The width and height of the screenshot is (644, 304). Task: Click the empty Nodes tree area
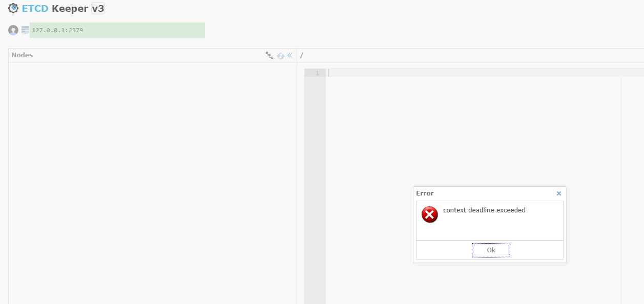[x=152, y=179]
